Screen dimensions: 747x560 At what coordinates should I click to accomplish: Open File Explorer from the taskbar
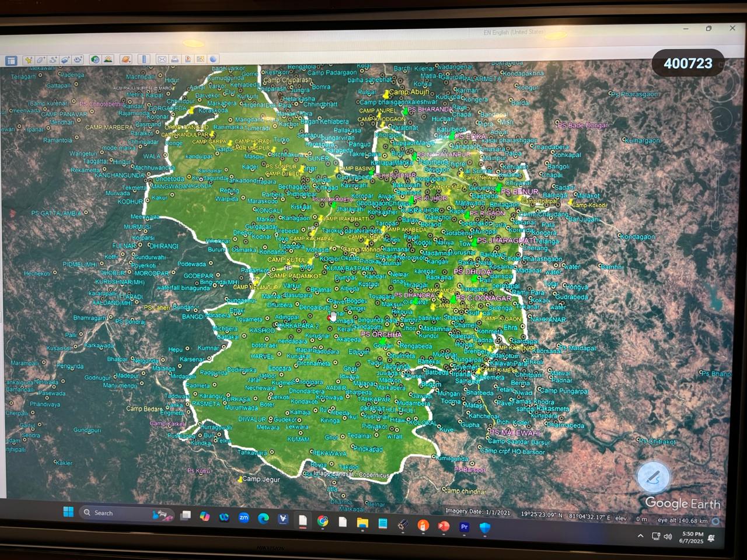[x=362, y=523]
